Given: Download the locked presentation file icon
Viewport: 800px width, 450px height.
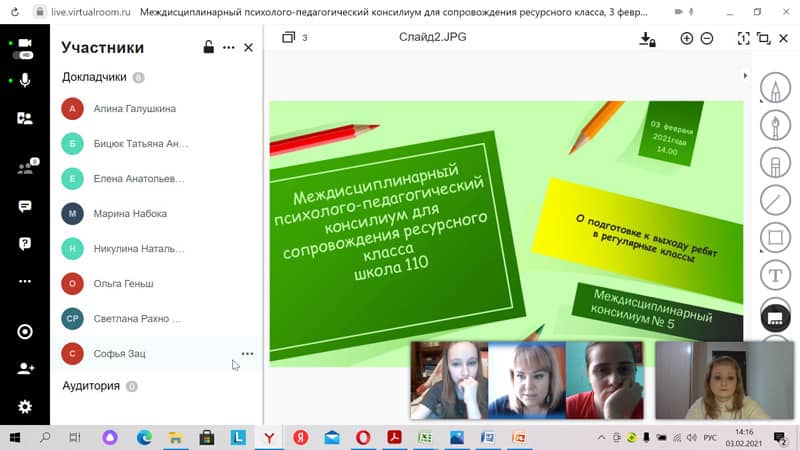Looking at the screenshot, I should [x=647, y=39].
